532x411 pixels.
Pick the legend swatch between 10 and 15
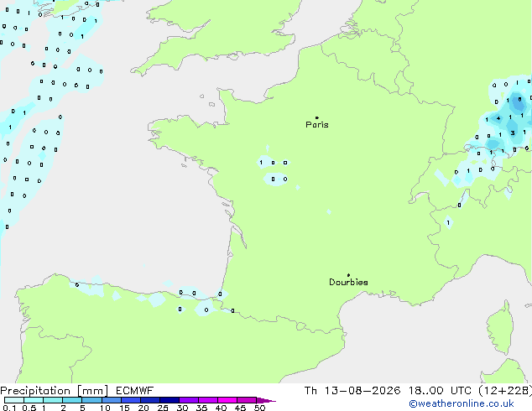(111, 400)
